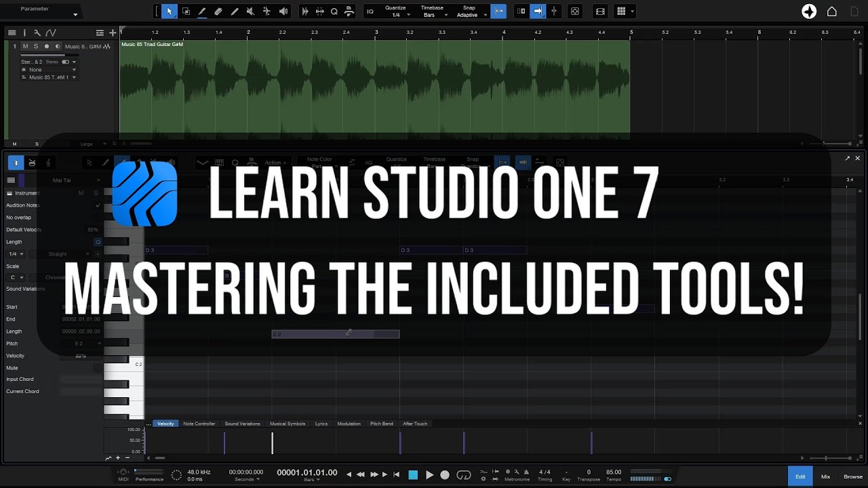
Task: Open the Start page home icon
Action: point(832,11)
